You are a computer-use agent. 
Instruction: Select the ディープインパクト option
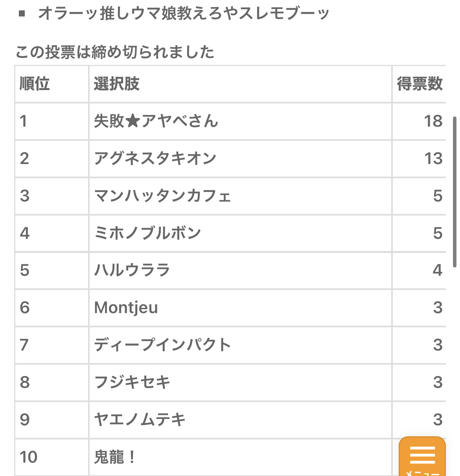[x=162, y=345]
